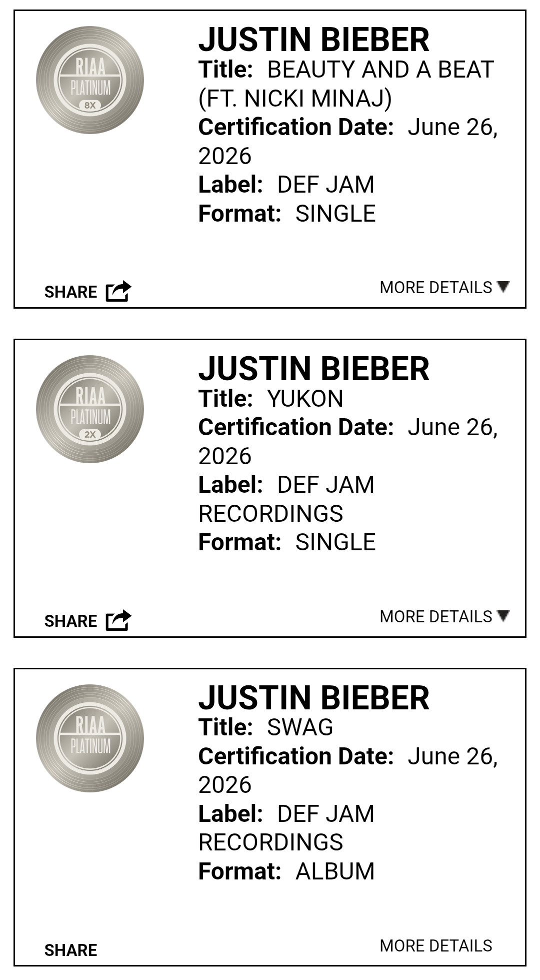Screen dimensions: 540x980
Task: Click the Justin Bieber heading on the first card
Action: point(314,40)
